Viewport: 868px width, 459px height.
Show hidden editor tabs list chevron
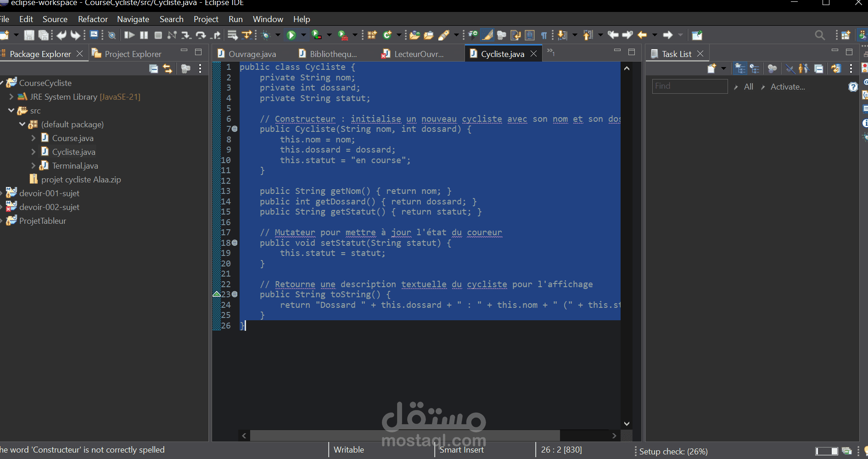(550, 52)
